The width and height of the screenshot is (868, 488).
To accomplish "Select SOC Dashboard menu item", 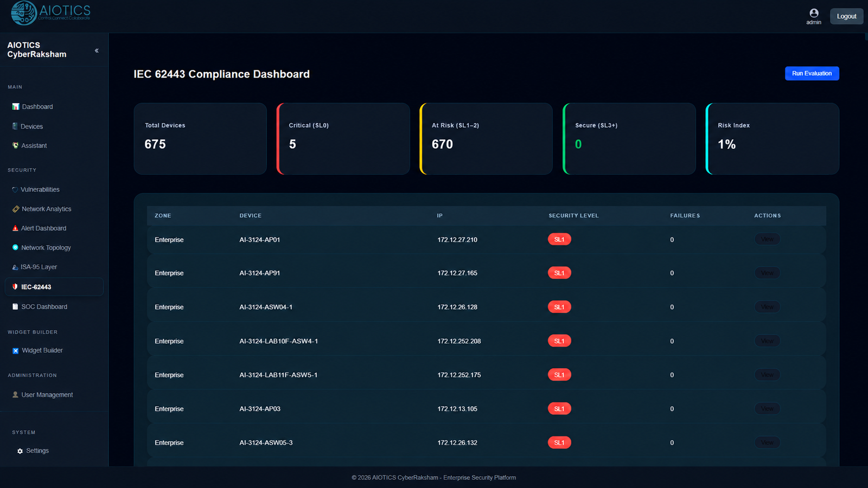I will pyautogui.click(x=54, y=306).
